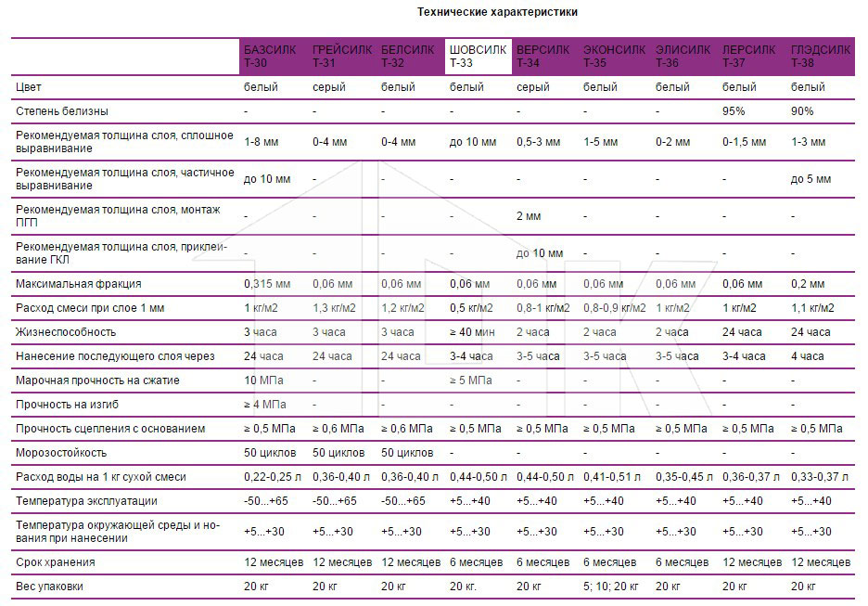Image resolution: width=868 pixels, height=606 pixels.
Task: Click '4 часа' in the ГЛЭДСИЛК T-38 column
Action: coord(807,356)
